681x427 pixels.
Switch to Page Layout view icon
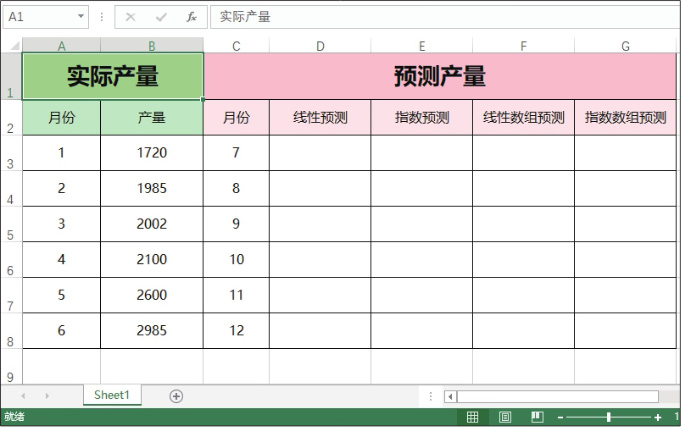point(505,417)
